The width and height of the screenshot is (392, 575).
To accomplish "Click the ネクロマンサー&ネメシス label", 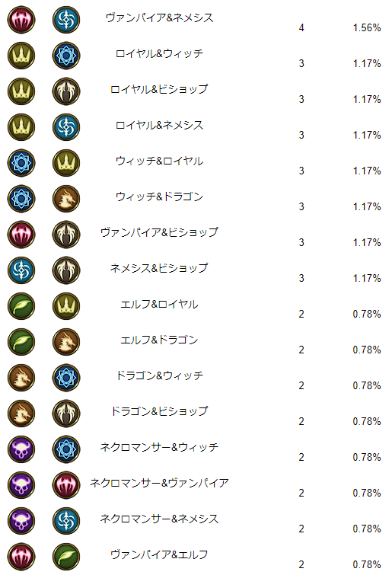I will (159, 519).
